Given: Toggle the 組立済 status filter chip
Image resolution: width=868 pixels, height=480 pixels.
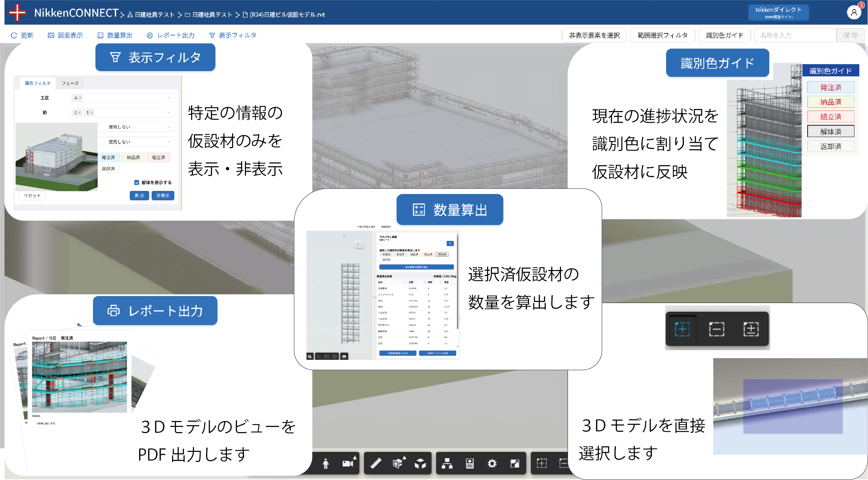Looking at the screenshot, I should [x=159, y=158].
